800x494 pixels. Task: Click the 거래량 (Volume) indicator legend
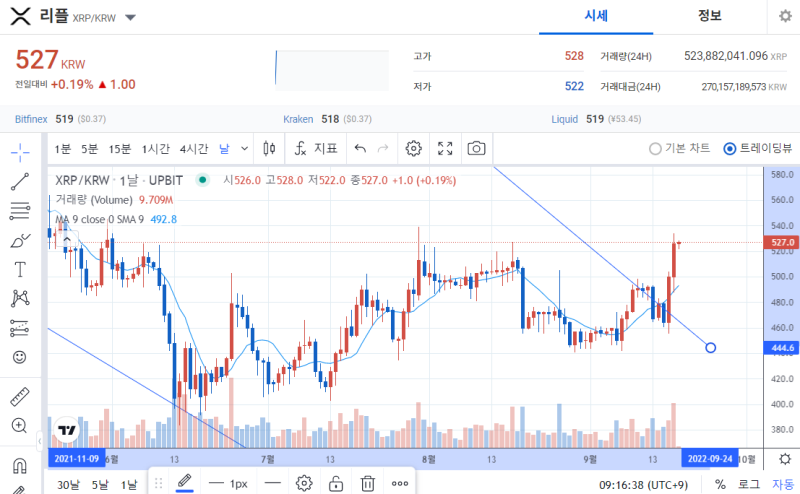pyautogui.click(x=114, y=200)
